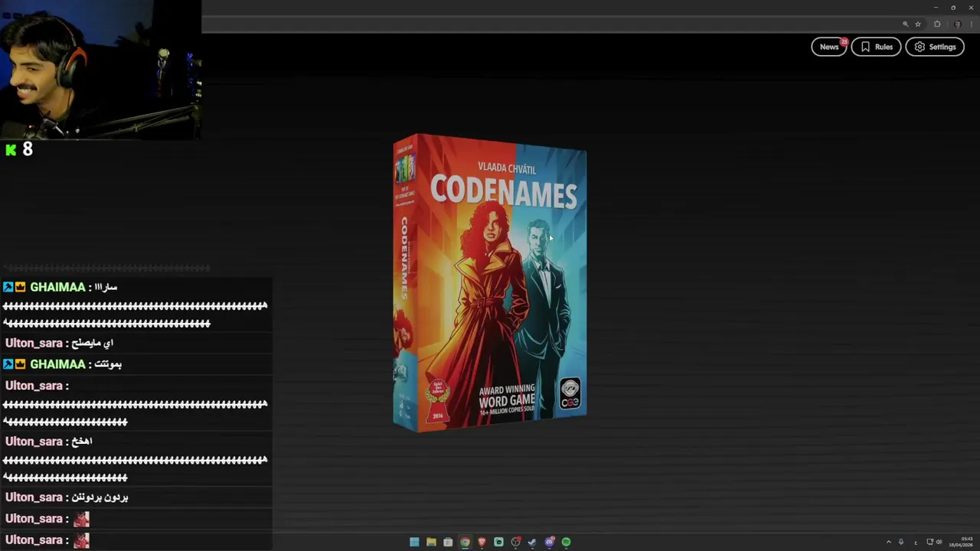980x551 pixels.
Task: Click the green Kick logo by viewer count
Action: coord(11,150)
